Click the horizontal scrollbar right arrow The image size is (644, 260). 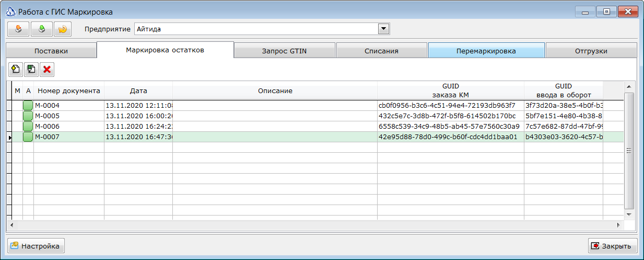point(618,225)
